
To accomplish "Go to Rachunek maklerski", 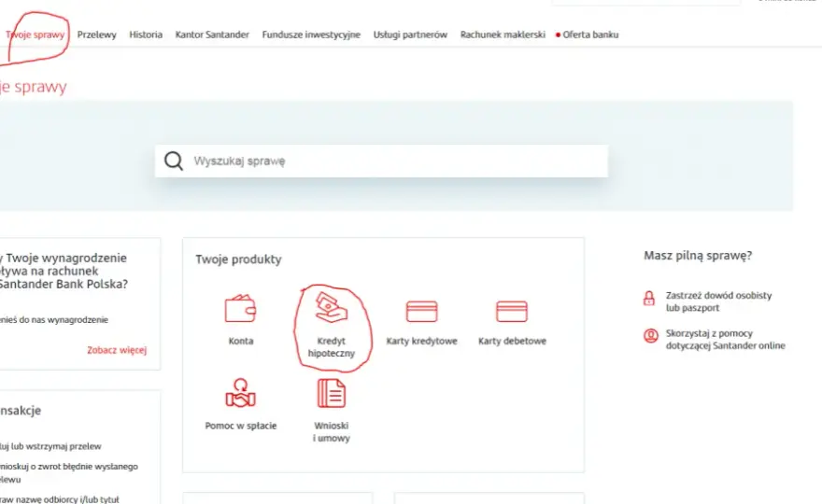I will [503, 35].
